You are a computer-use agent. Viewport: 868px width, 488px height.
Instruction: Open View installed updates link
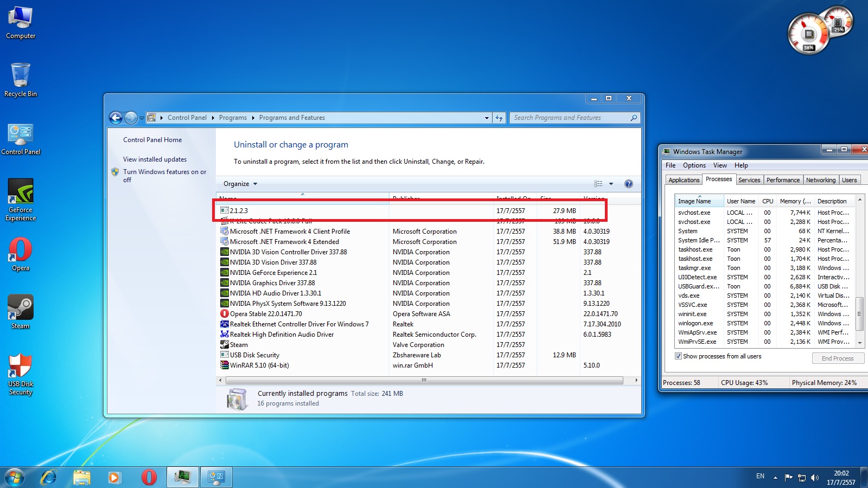tap(155, 159)
